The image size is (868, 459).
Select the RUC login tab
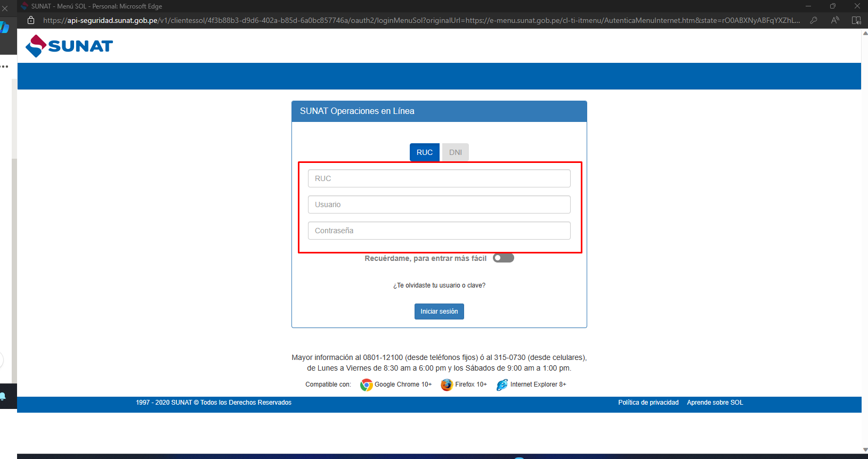(x=424, y=152)
